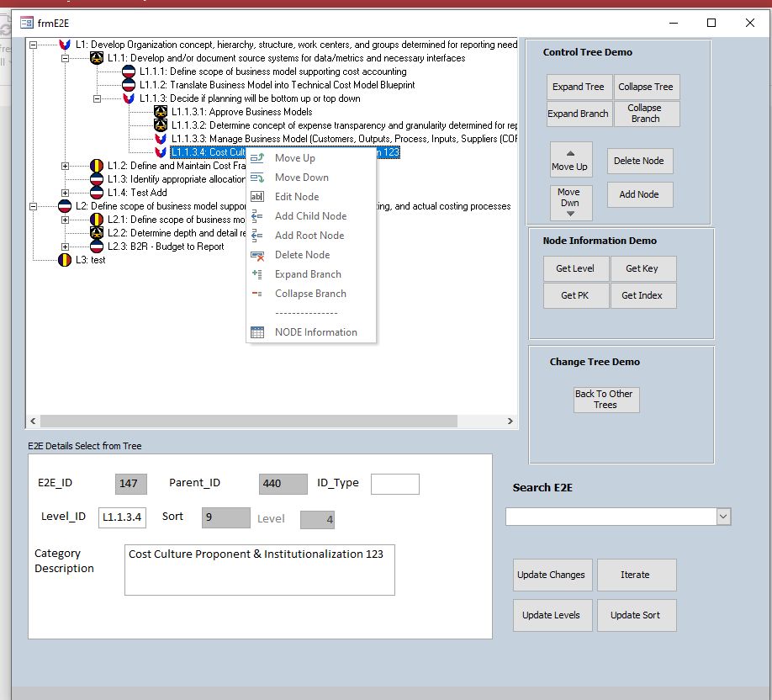The height and width of the screenshot is (700, 772).
Task: Click the abl Edit Node icon
Action: tap(259, 196)
